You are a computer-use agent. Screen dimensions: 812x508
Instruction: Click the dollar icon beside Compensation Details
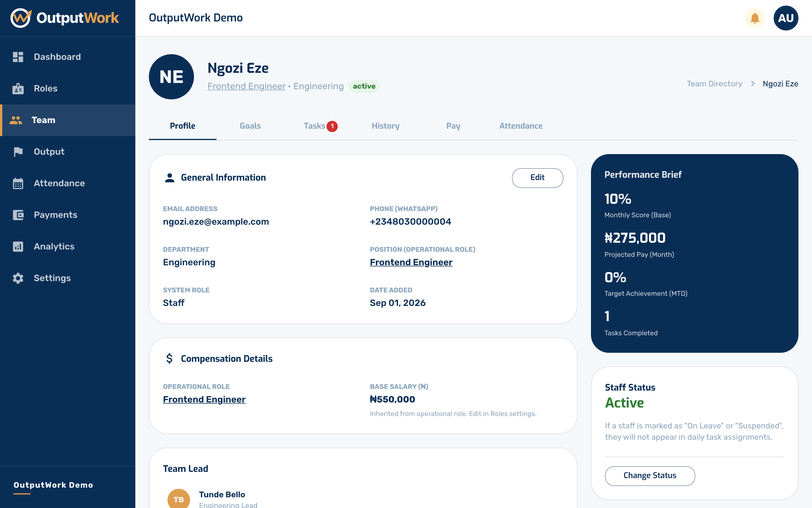tap(169, 358)
